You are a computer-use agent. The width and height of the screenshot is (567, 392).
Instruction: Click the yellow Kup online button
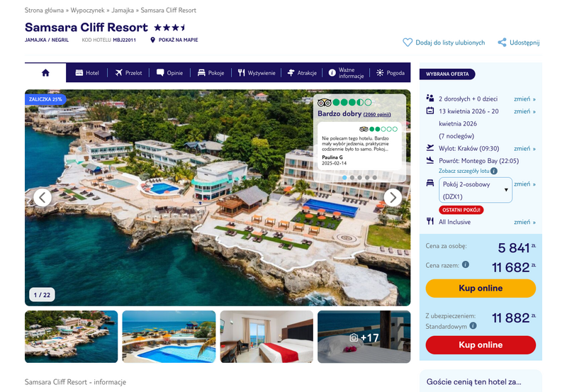(x=481, y=289)
